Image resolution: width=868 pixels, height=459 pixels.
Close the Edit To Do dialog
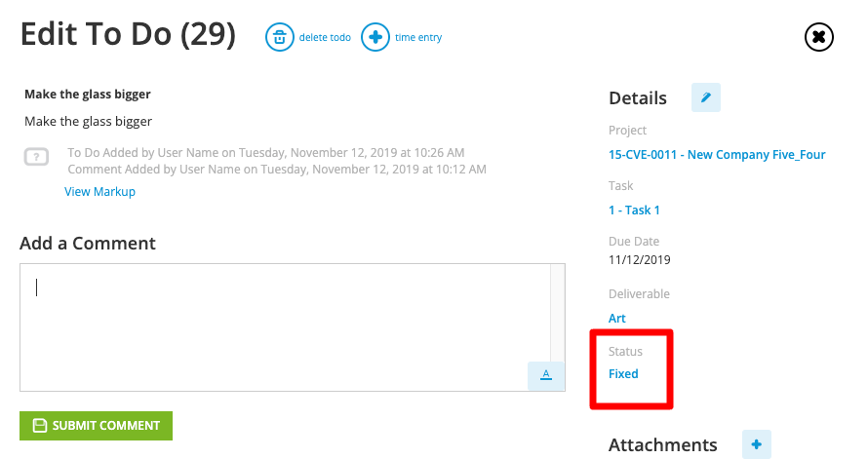tap(818, 37)
